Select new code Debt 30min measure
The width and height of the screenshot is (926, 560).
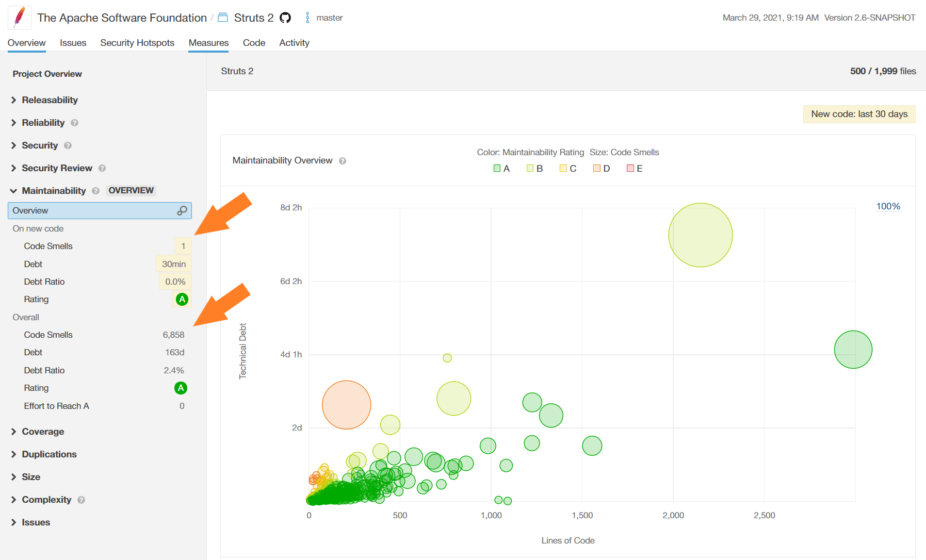tap(100, 264)
